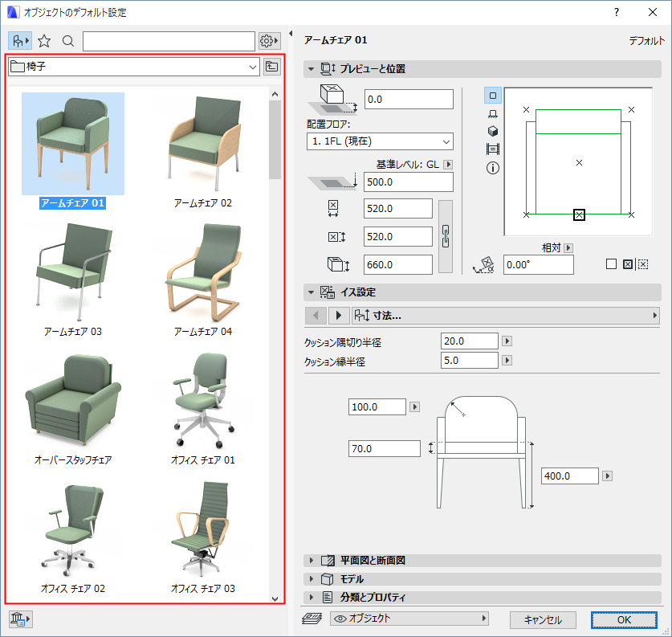This screenshot has height=637, width=672.
Task: Click the search magnifier icon
Action: point(67,41)
